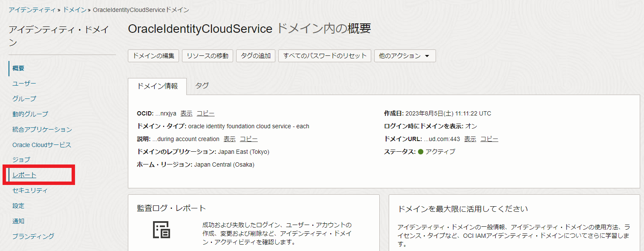Show the full 説明 text
The height and width of the screenshot is (251, 644).
229,139
